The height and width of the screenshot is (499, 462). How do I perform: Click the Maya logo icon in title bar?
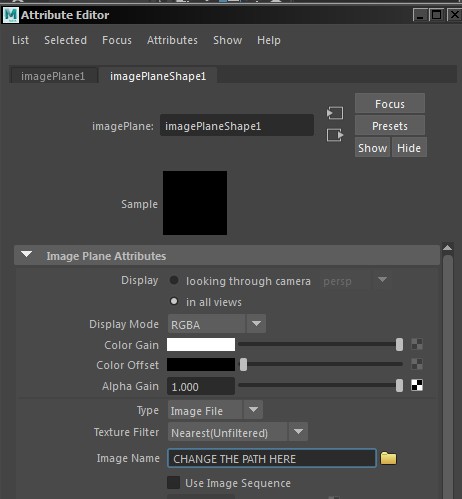point(11,15)
